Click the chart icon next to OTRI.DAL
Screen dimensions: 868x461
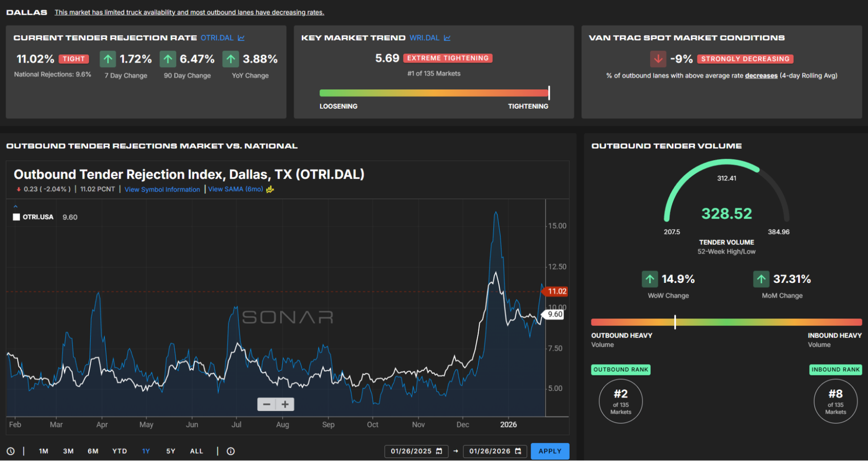point(241,38)
